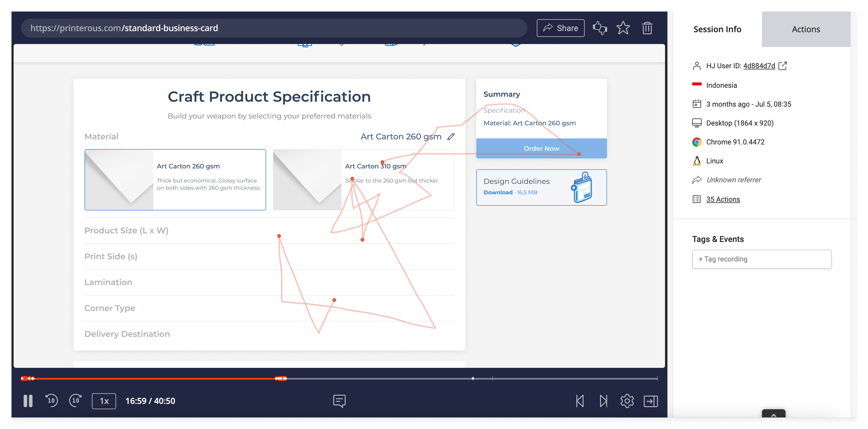
Task: Switch to the Actions tab
Action: [x=806, y=29]
